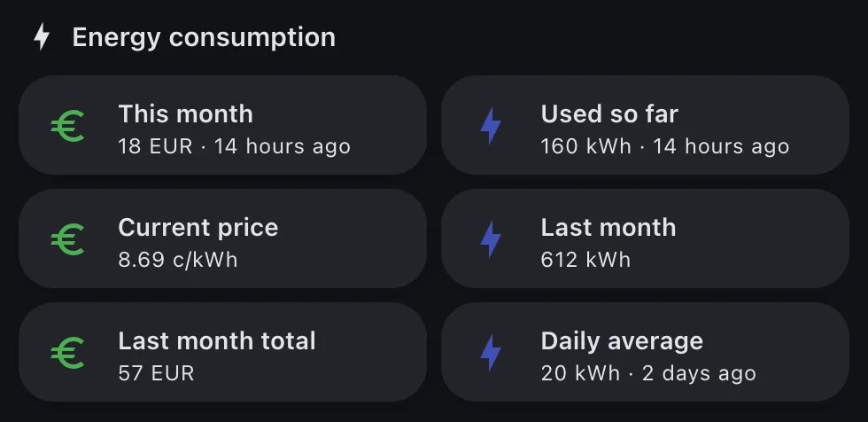Click the 20 kWh daily average text

point(580,374)
